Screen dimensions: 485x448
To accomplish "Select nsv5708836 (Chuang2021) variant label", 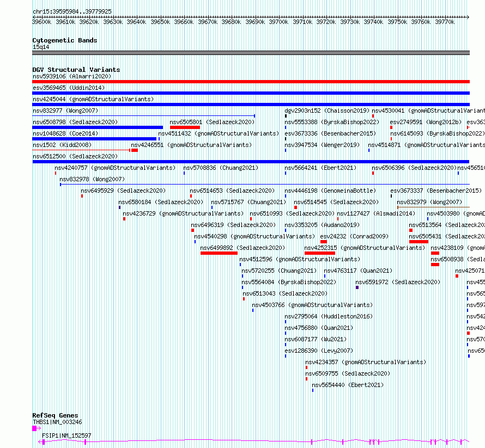I will pos(221,168).
